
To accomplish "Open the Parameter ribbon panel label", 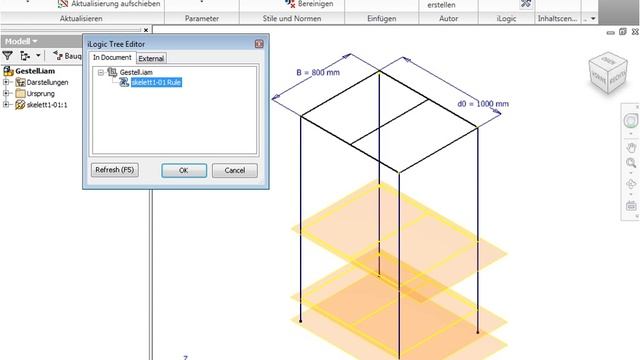I will pyautogui.click(x=202, y=18).
